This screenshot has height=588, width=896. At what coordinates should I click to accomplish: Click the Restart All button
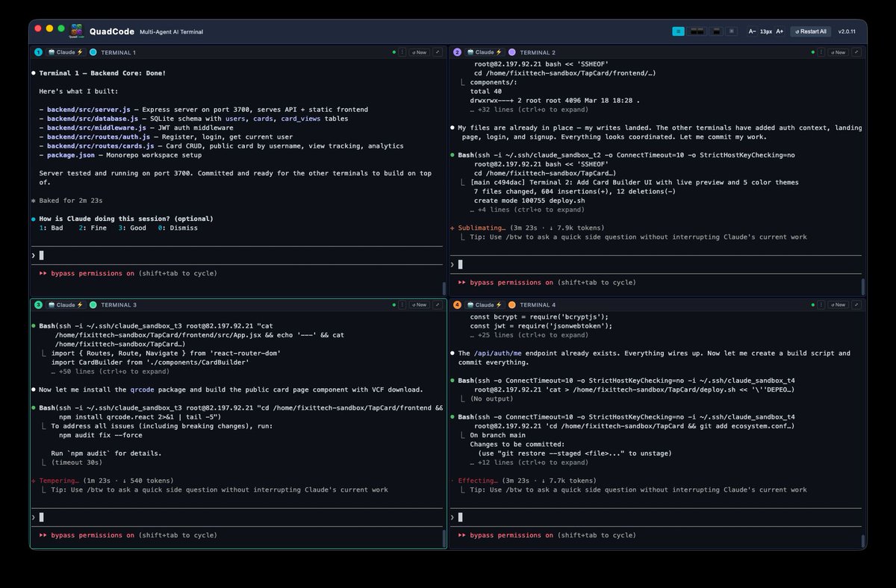point(810,31)
